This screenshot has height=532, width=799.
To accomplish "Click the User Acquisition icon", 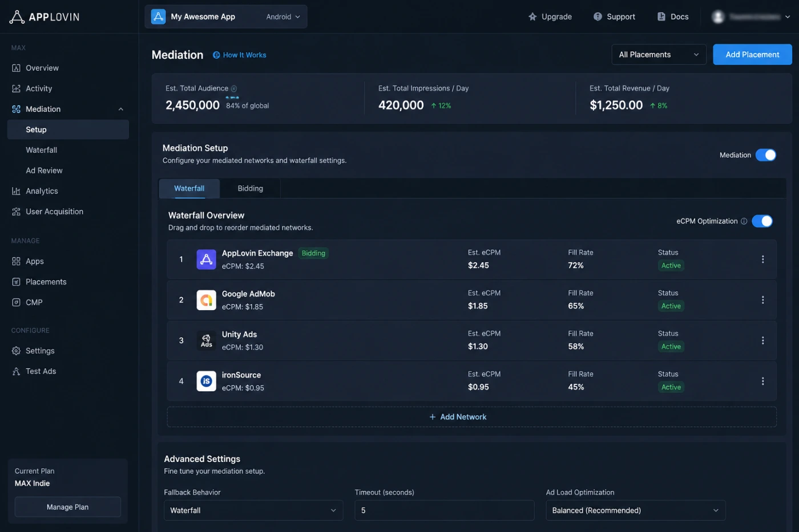I will click(16, 212).
